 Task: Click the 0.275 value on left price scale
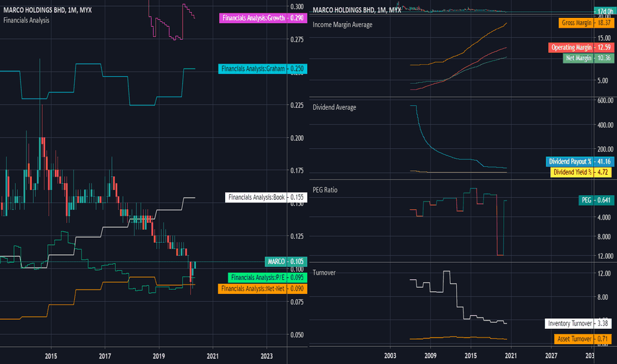click(x=297, y=40)
